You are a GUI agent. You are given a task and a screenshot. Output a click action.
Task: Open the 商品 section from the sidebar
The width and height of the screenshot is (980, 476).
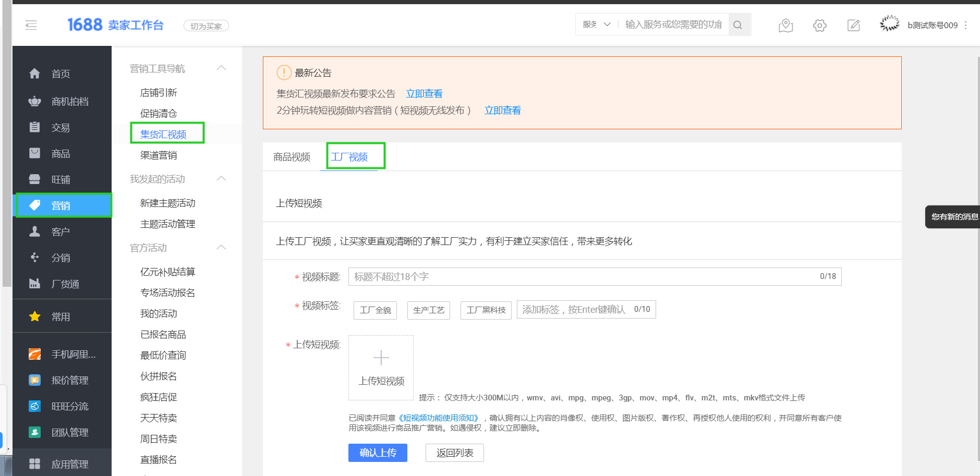34,153
